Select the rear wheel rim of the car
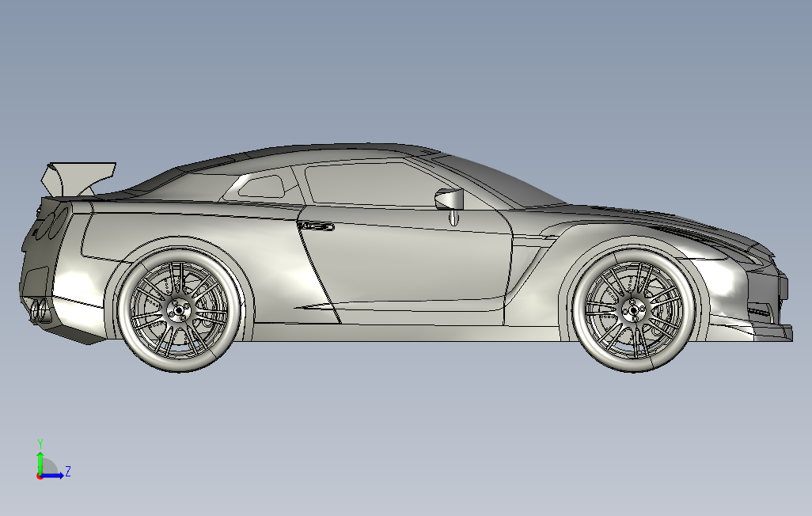The width and height of the screenshot is (812, 516). pyautogui.click(x=179, y=309)
